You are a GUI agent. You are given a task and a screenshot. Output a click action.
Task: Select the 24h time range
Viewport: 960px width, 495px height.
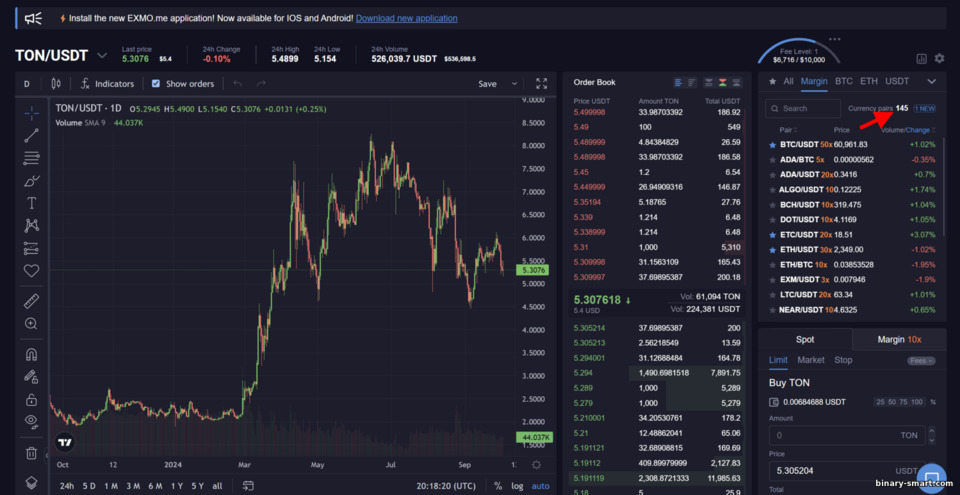pos(67,486)
